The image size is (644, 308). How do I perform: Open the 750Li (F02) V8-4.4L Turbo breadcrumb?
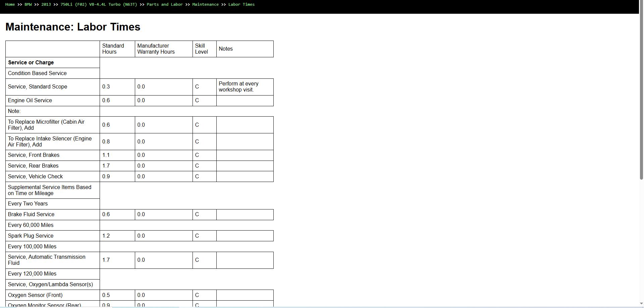click(x=99, y=4)
